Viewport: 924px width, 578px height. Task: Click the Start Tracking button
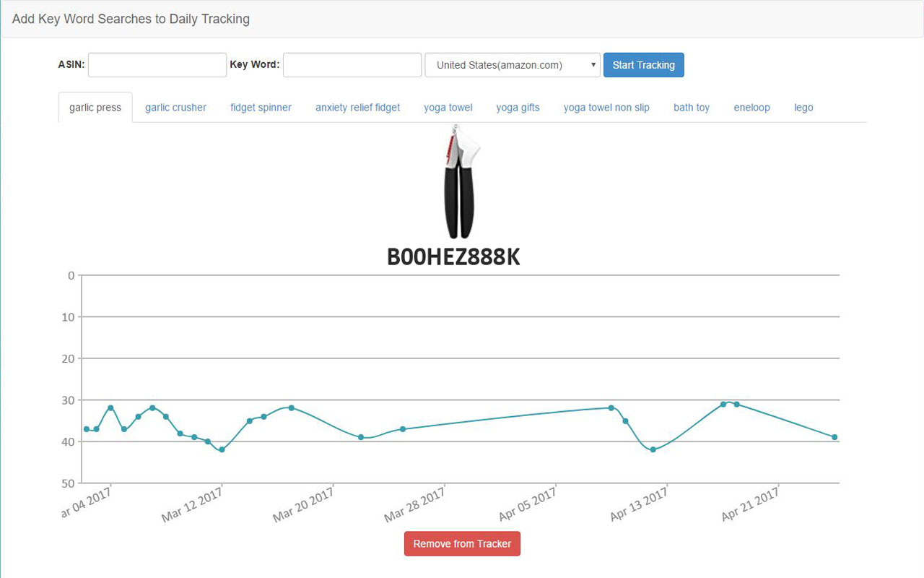pyautogui.click(x=643, y=64)
